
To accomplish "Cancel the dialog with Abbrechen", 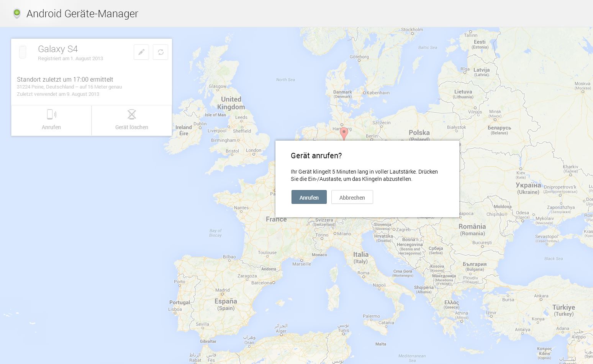I will (352, 197).
